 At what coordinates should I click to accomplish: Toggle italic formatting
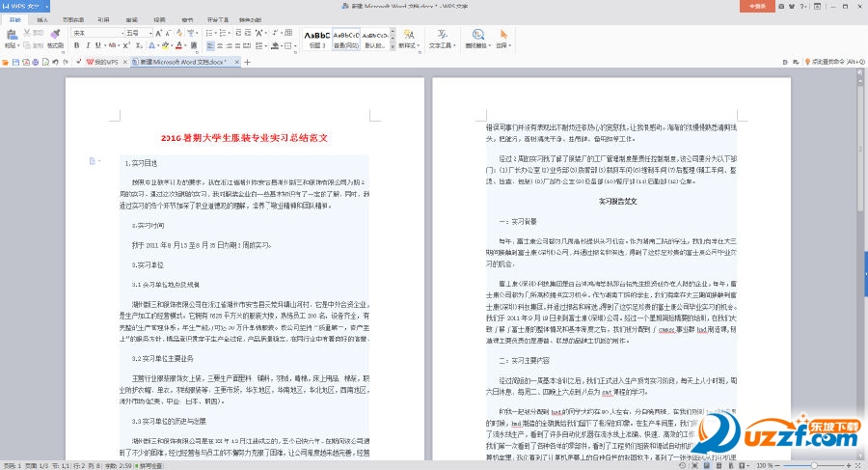coord(88,45)
